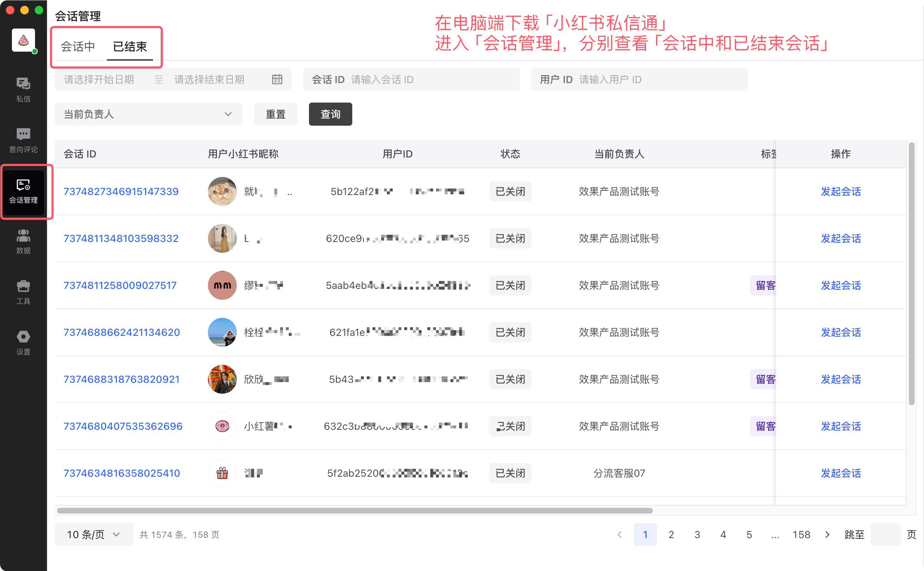This screenshot has width=924, height=571.
Task: Click the 重置 reset button
Action: coord(275,114)
